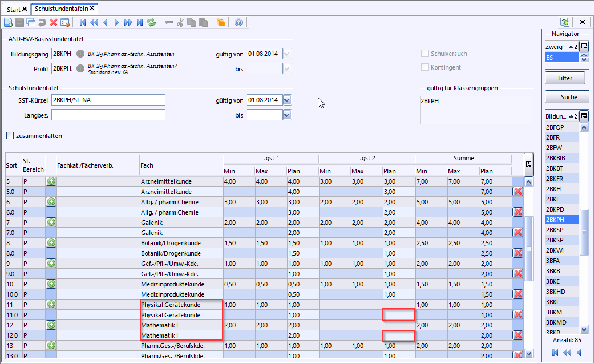Create a new record with the toolbar icon
Viewport: 594px width, 364px height.
pyautogui.click(x=8, y=22)
